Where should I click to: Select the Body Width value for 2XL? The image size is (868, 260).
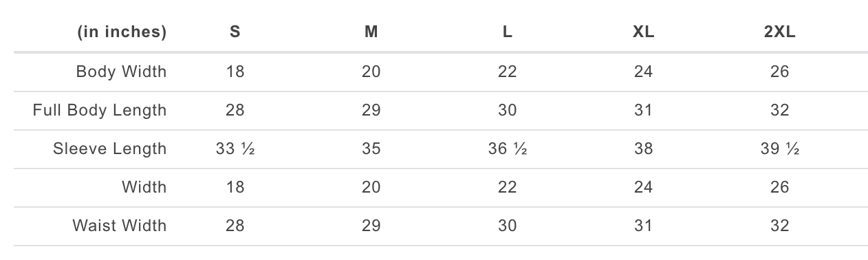780,72
